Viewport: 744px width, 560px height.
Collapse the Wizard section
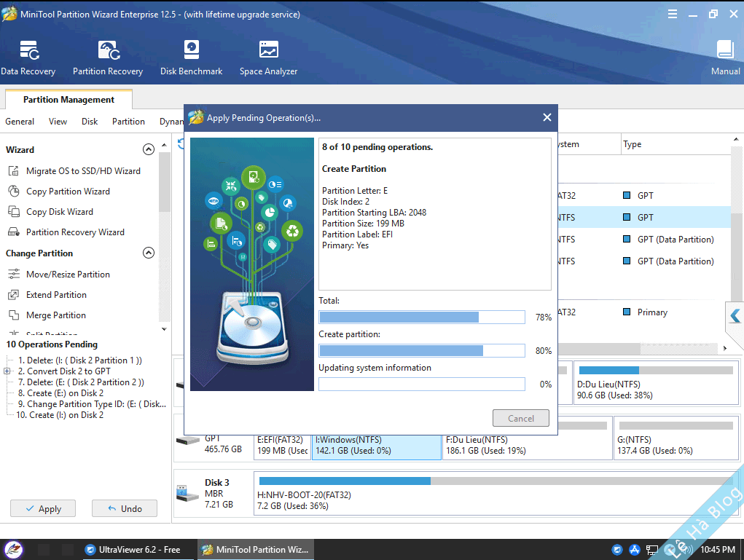149,149
